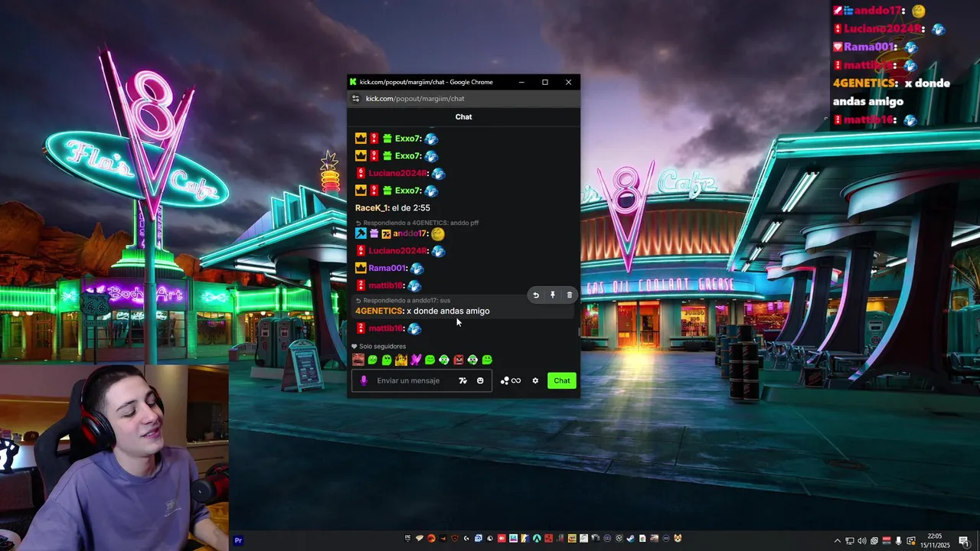The width and height of the screenshot is (980, 551).
Task: Click the Kick favicon in the Chrome window title bar
Action: (x=353, y=82)
